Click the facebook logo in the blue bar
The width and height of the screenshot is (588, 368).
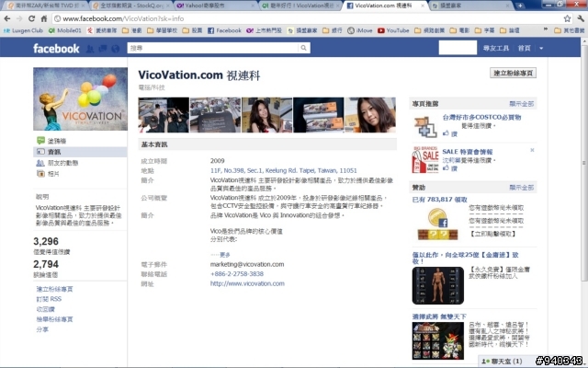coord(56,49)
